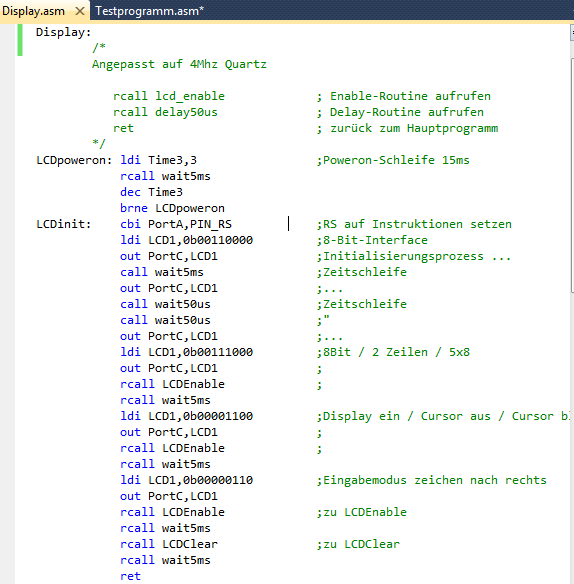Close the Display.asm tab
This screenshot has width=574, height=584.
coord(80,11)
